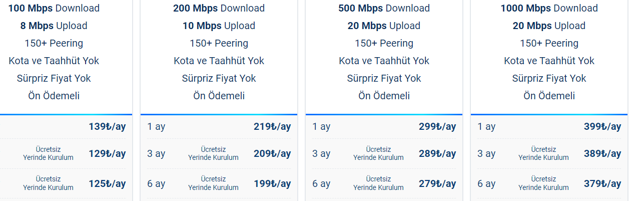Click the 500 Mbps Download heading

[x=384, y=9]
